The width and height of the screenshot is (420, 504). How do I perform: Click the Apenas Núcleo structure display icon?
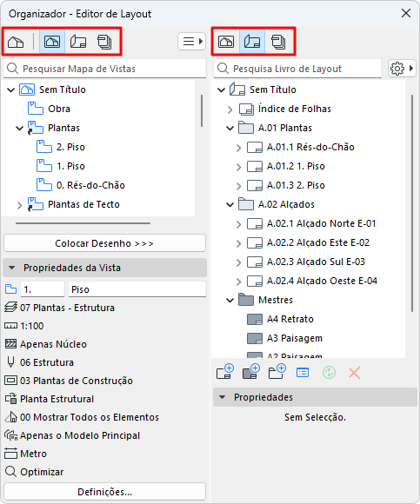point(10,344)
